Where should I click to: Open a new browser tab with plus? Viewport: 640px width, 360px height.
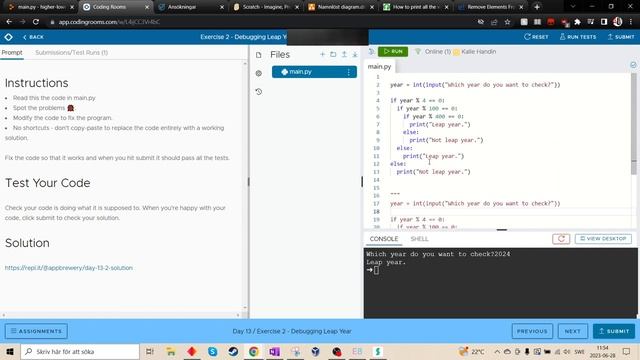coord(537,7)
